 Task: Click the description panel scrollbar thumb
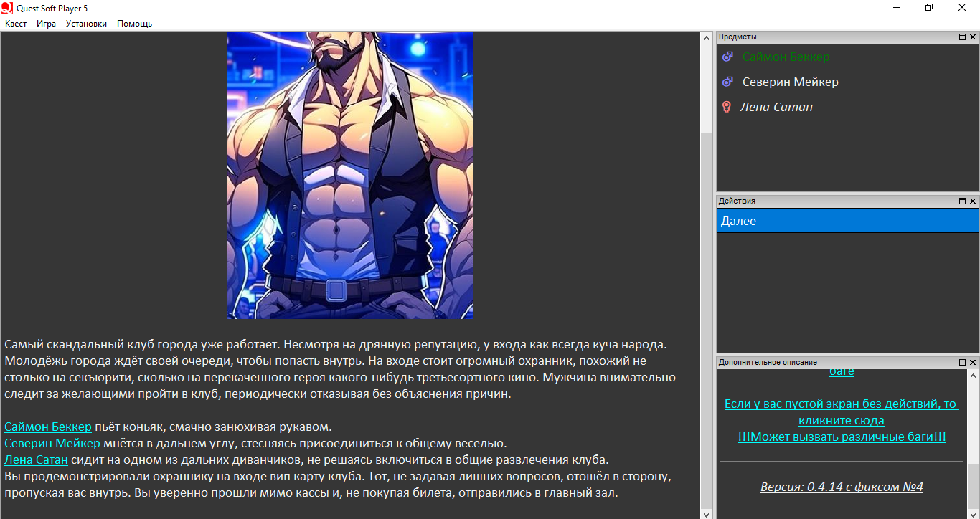pos(973,485)
